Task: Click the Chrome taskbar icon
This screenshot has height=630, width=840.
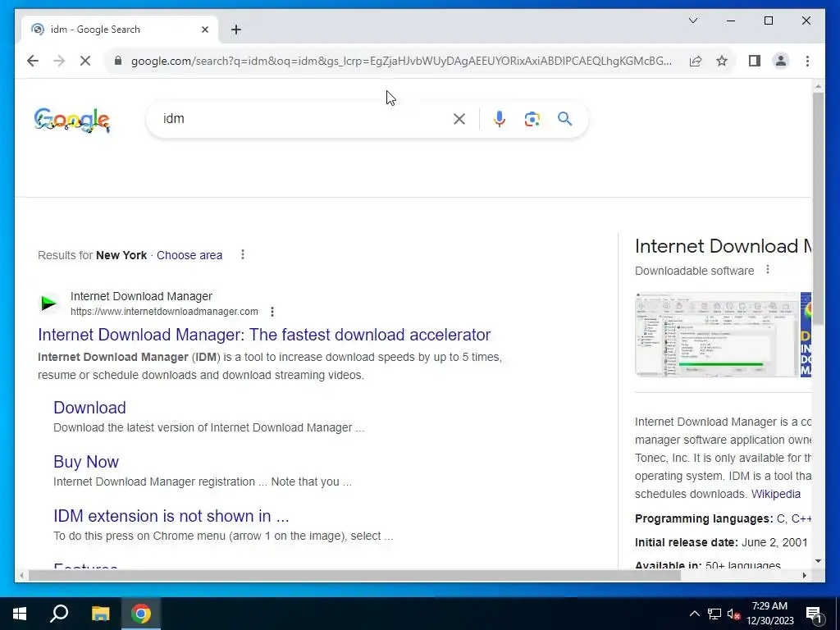Action: (141, 614)
